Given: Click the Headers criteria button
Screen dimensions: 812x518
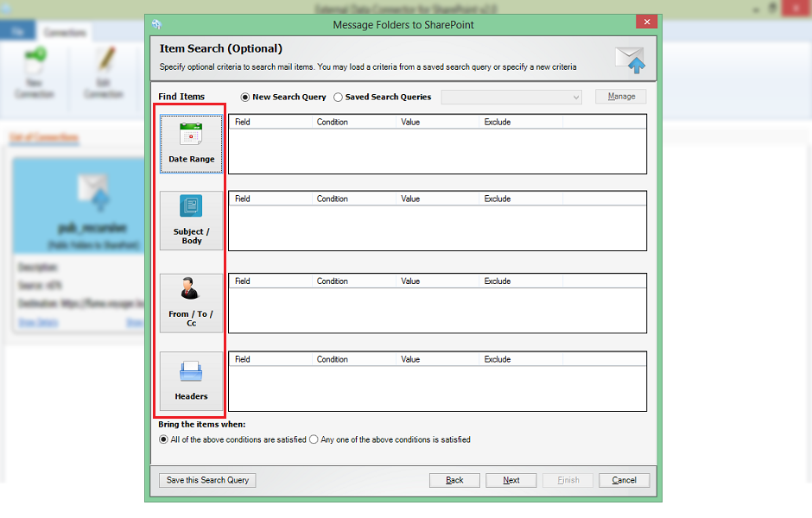Looking at the screenshot, I should click(191, 382).
